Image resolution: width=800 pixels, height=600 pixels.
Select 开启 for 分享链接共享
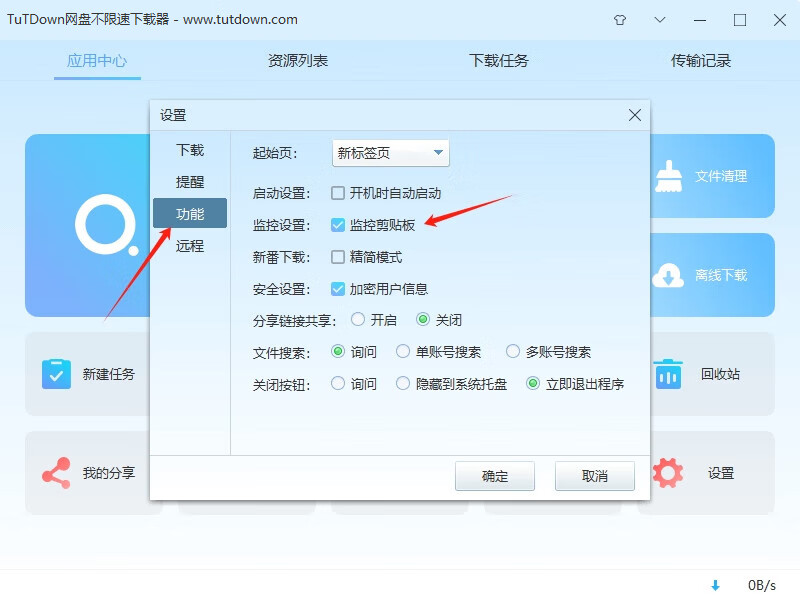coord(358,319)
